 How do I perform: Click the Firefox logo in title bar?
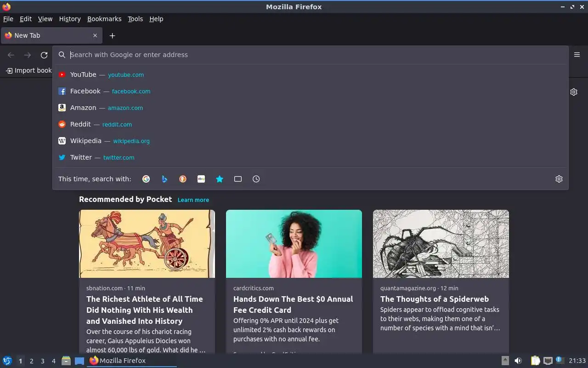click(x=6, y=6)
